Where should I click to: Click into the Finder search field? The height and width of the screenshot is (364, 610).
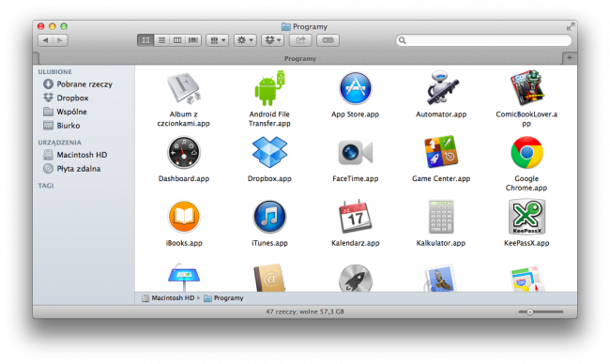(483, 40)
